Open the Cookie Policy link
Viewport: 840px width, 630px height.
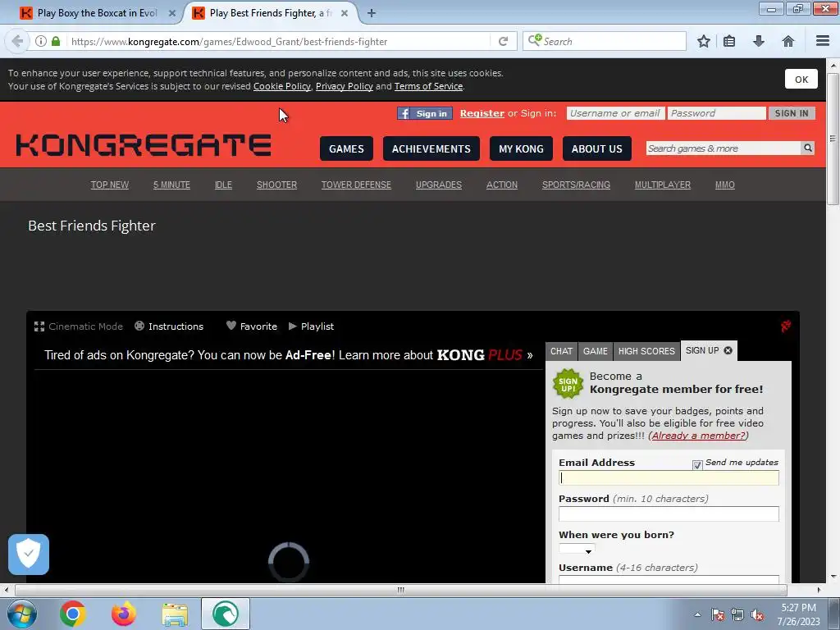282,86
